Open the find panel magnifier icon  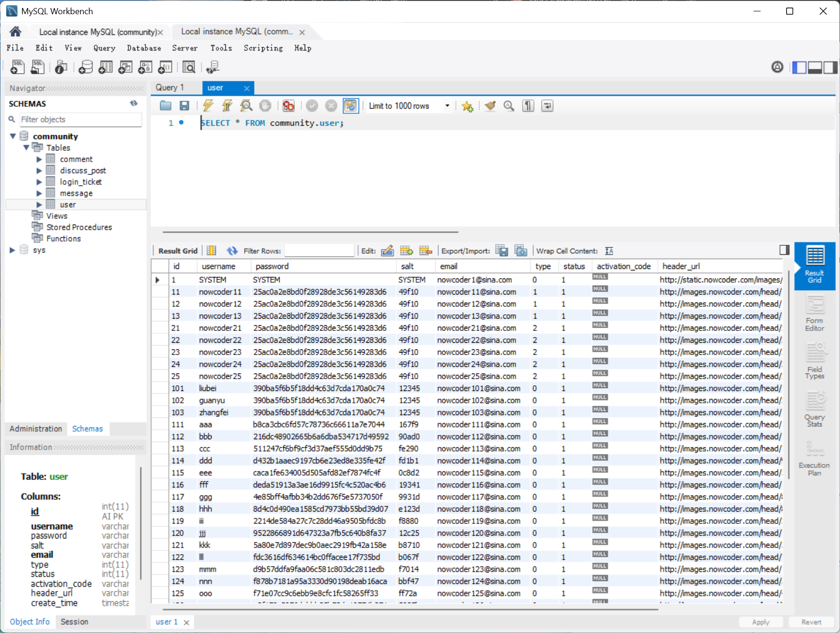509,106
